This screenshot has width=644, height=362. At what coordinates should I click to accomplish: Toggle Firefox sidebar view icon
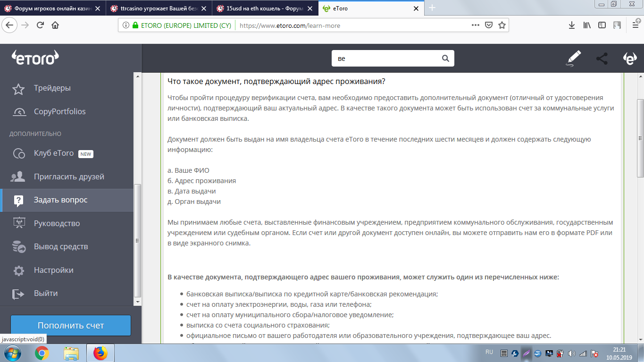602,25
